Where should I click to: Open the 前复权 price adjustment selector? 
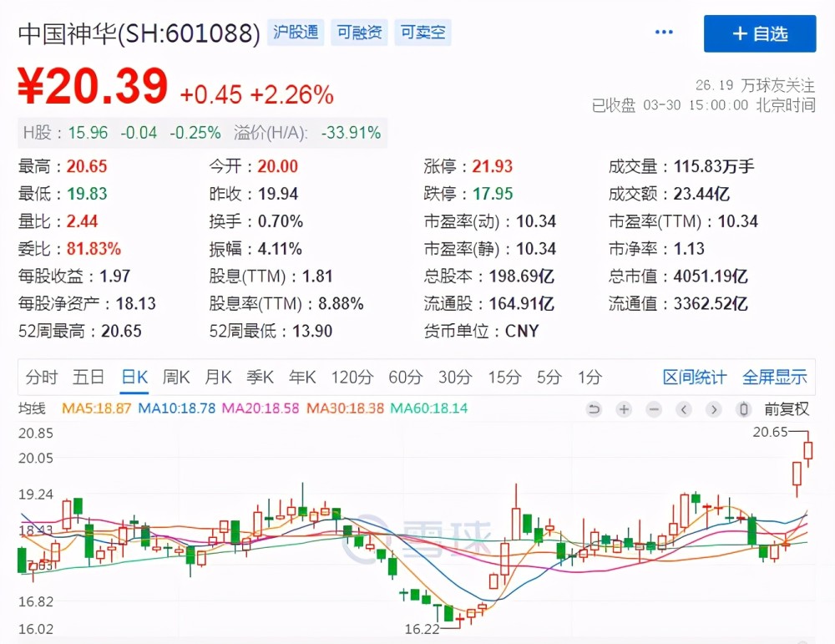tap(787, 409)
